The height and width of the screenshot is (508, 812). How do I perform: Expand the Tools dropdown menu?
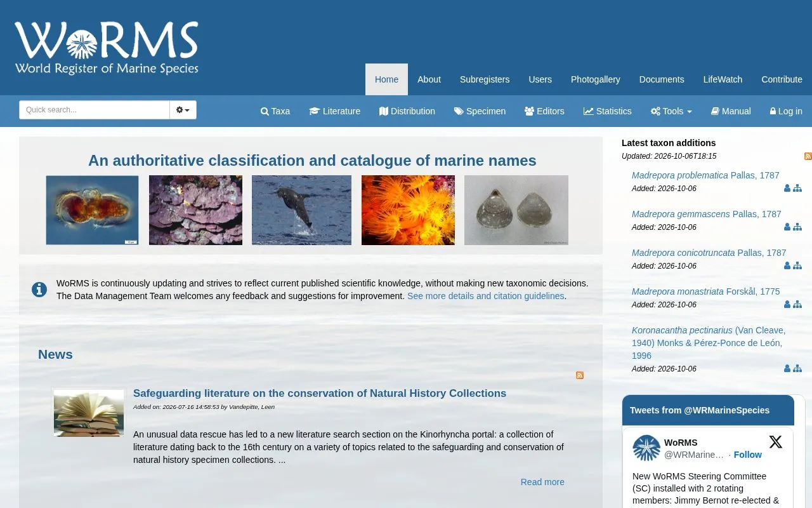pyautogui.click(x=671, y=111)
